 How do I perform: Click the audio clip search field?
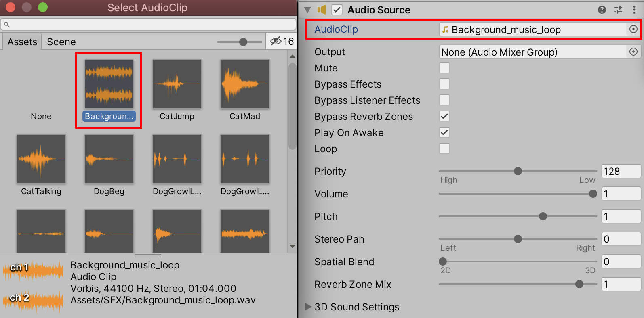149,24
